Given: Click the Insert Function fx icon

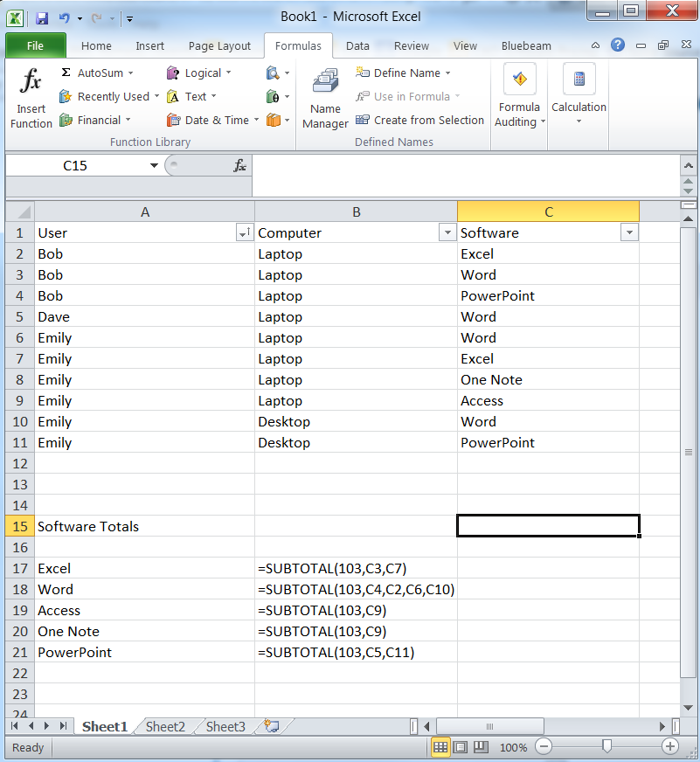Looking at the screenshot, I should (31, 80).
